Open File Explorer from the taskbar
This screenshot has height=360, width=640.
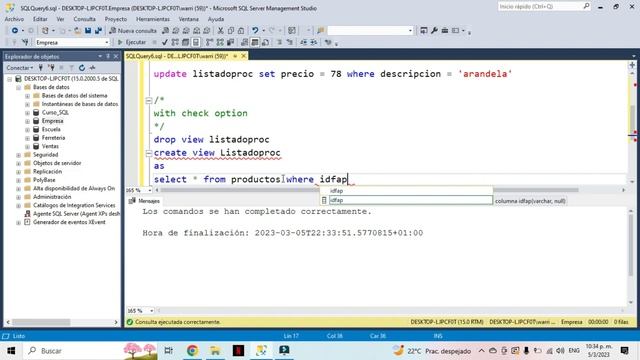(215, 351)
